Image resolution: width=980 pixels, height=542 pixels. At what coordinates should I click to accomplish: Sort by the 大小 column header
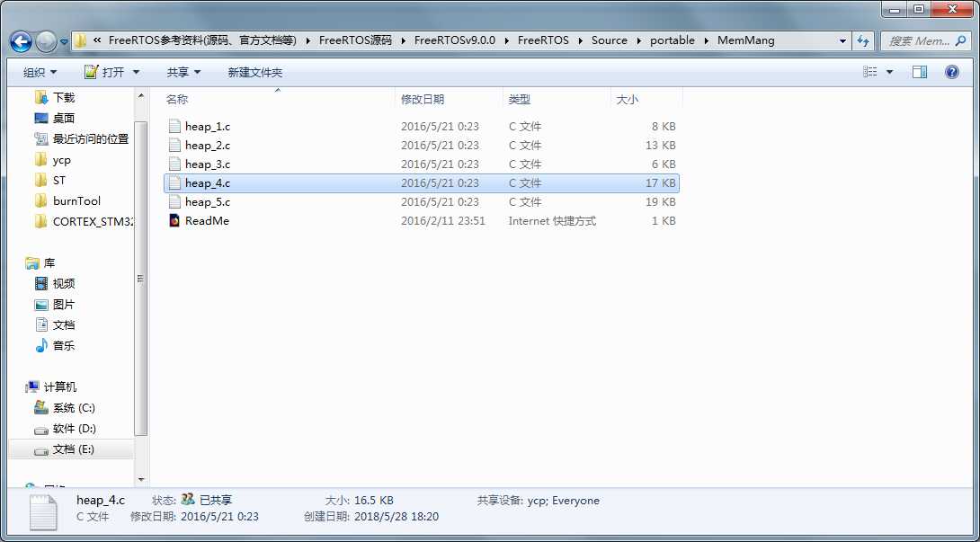[x=646, y=99]
